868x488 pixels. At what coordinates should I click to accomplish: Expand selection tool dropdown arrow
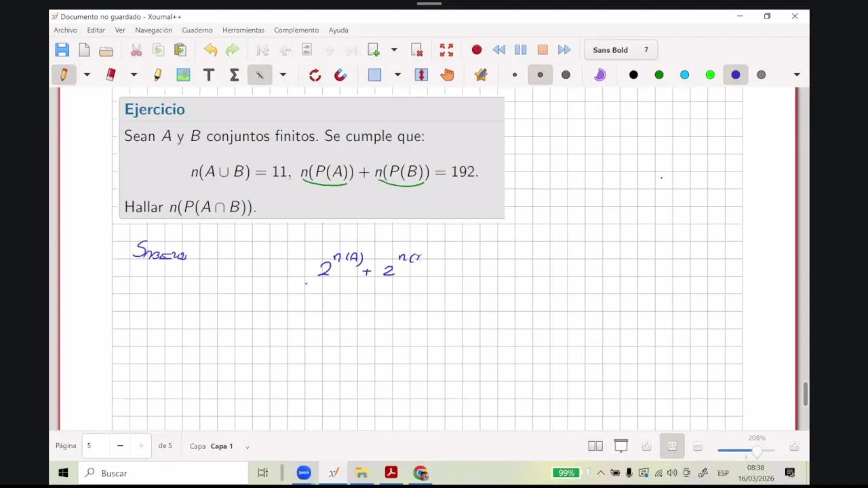click(397, 75)
